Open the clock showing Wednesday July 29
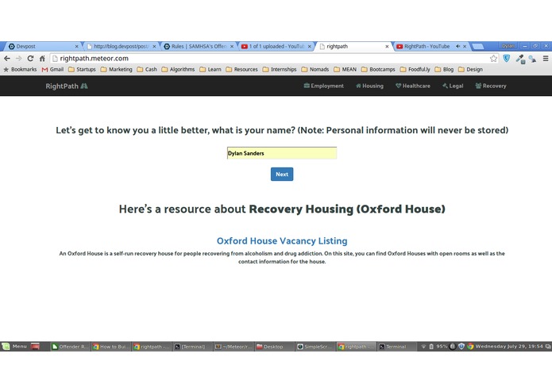This screenshot has height=392, width=552. coord(509,347)
